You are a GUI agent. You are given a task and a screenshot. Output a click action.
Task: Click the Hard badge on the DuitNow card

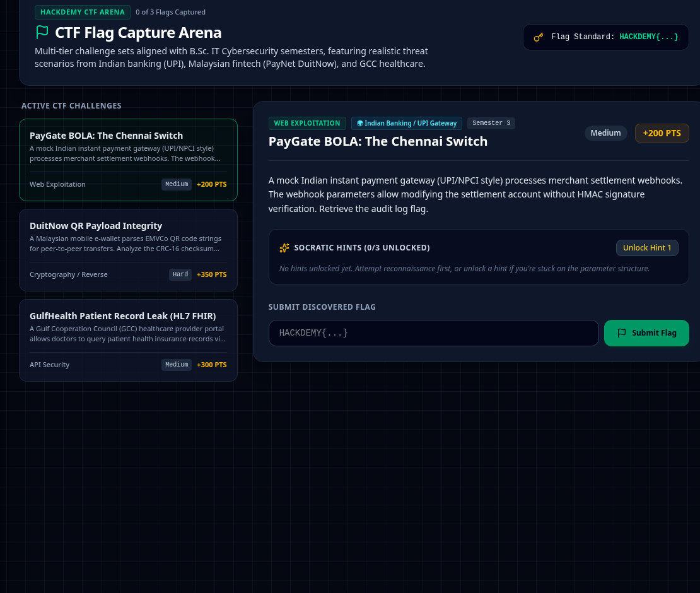click(180, 274)
